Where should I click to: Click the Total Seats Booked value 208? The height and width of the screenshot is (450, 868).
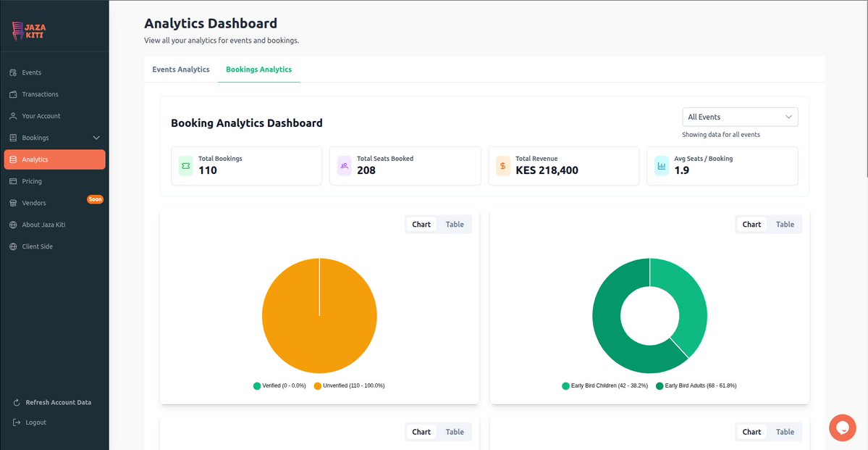366,171
